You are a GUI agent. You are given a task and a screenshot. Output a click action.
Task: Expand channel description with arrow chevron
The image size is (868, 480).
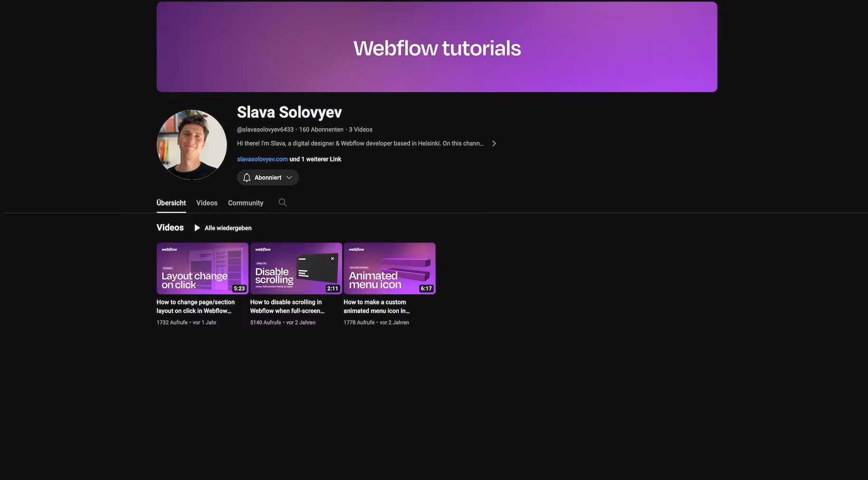click(x=494, y=143)
